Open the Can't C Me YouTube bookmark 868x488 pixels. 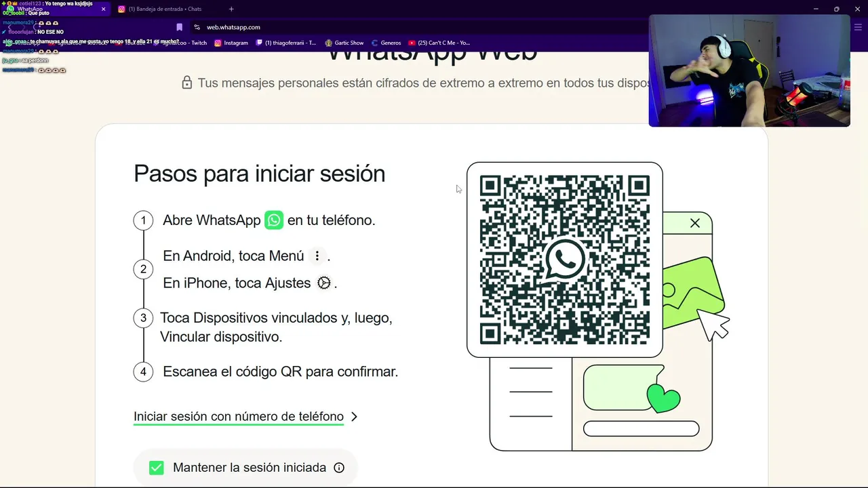439,43
